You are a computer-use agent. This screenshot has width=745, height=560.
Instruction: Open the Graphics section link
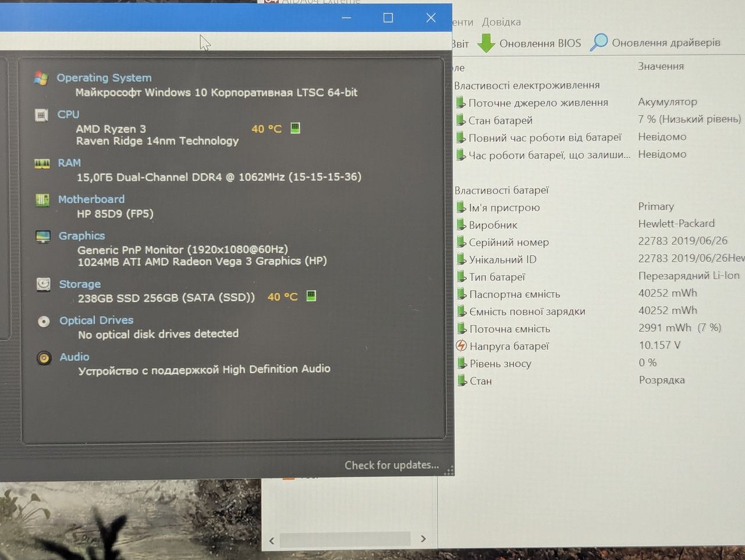(x=82, y=236)
